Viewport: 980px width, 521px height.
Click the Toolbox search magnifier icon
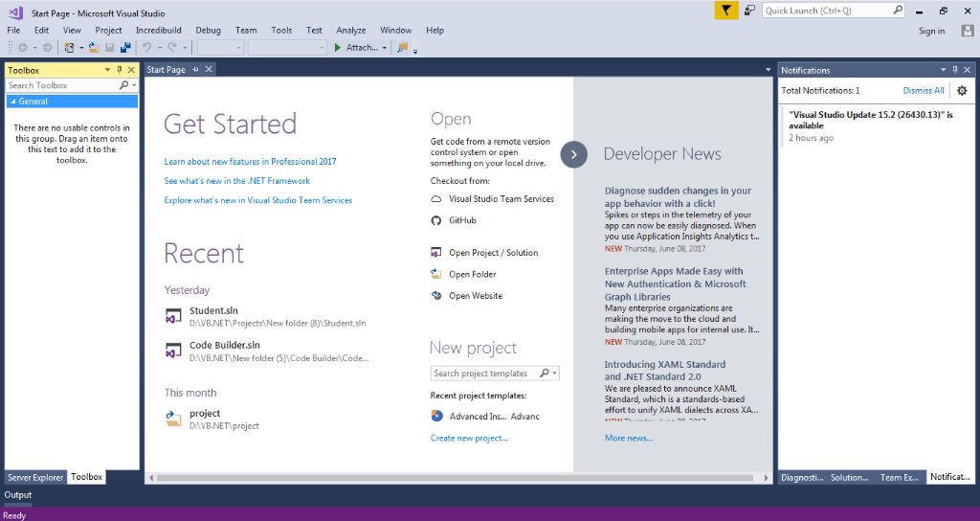(123, 85)
